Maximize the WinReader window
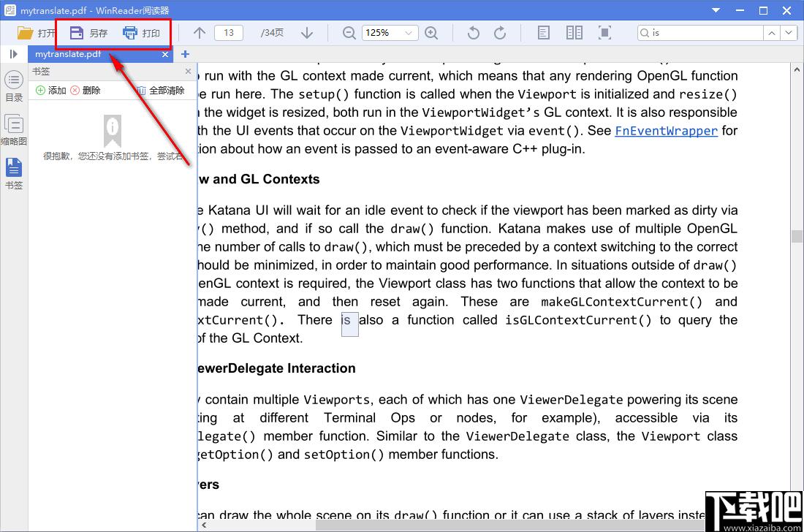 [x=764, y=9]
